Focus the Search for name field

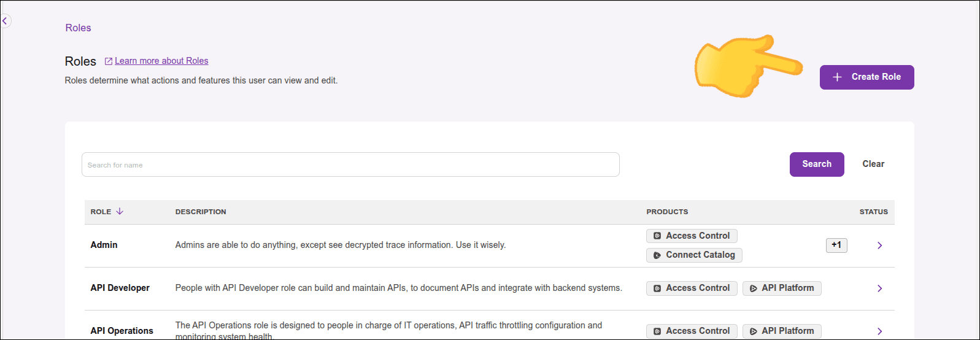350,164
